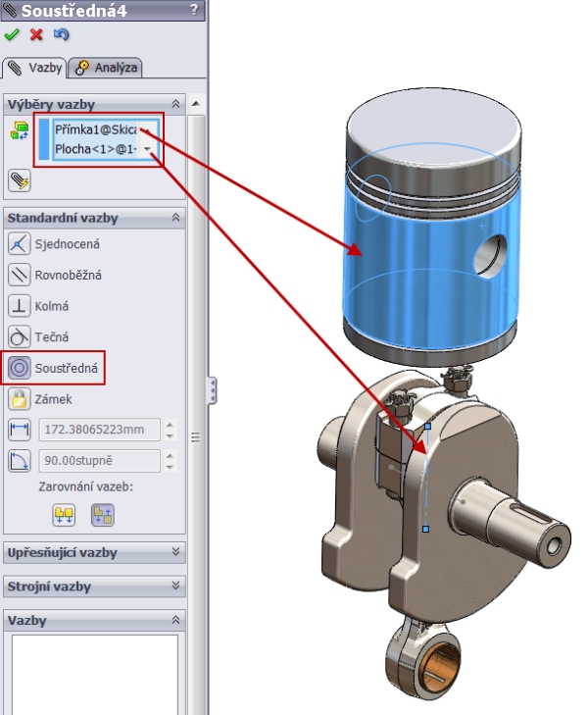Select the Tečná mate icon

click(20, 337)
